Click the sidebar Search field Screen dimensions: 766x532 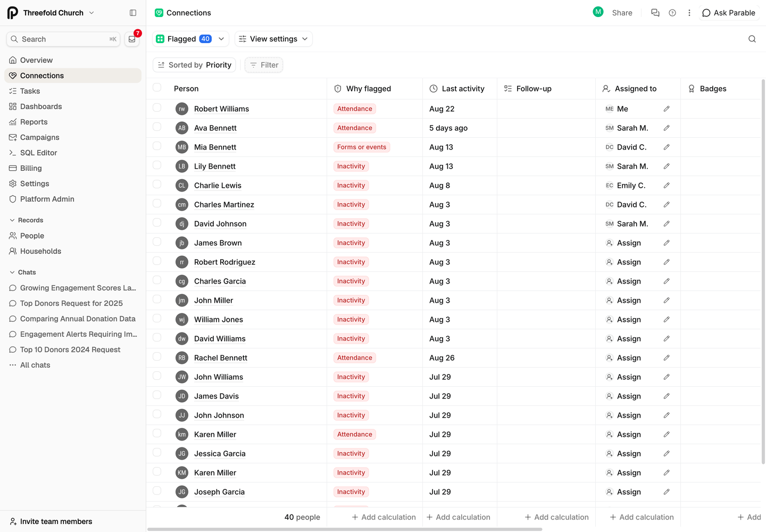(63, 39)
